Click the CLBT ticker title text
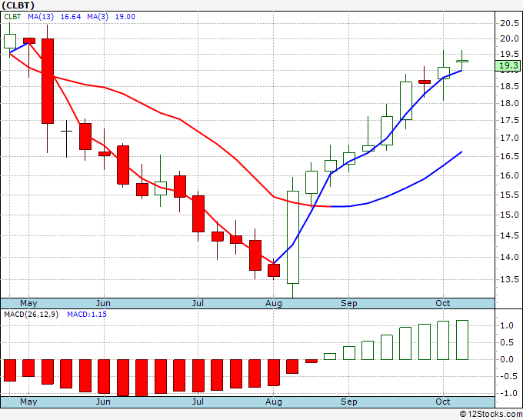Screen dimensions: 523x420 tap(18, 5)
